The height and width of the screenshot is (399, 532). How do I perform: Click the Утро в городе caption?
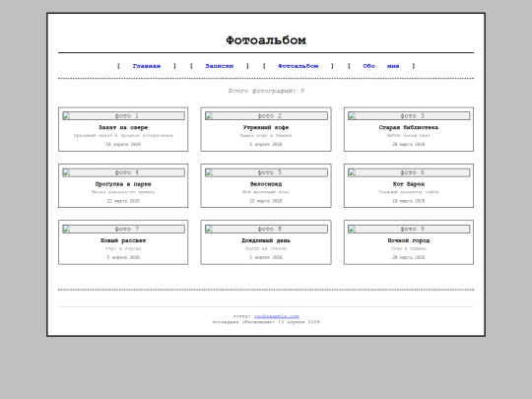coord(123,248)
